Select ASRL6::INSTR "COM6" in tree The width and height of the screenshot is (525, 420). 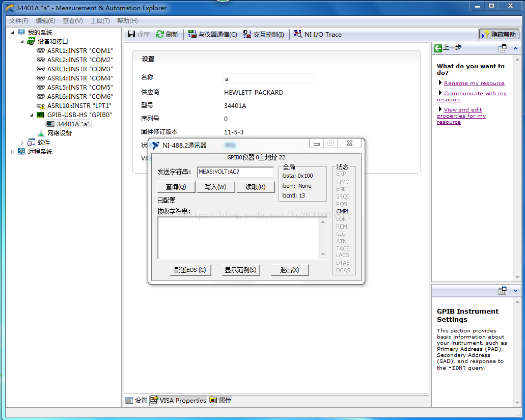point(80,96)
